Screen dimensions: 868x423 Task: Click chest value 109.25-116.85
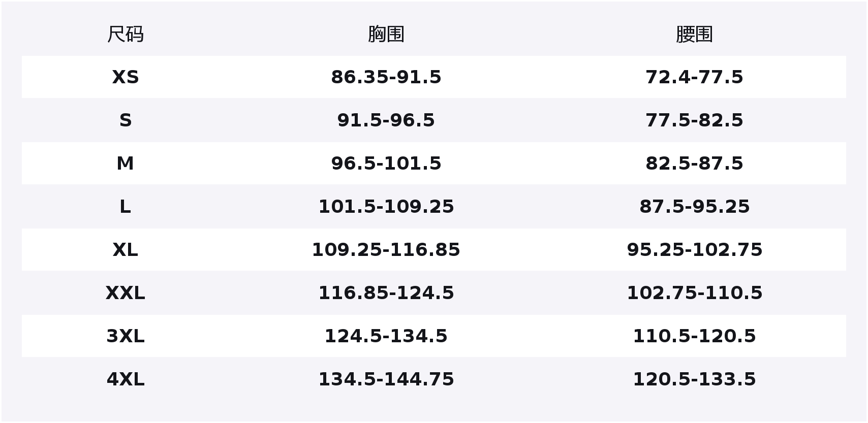386,250
